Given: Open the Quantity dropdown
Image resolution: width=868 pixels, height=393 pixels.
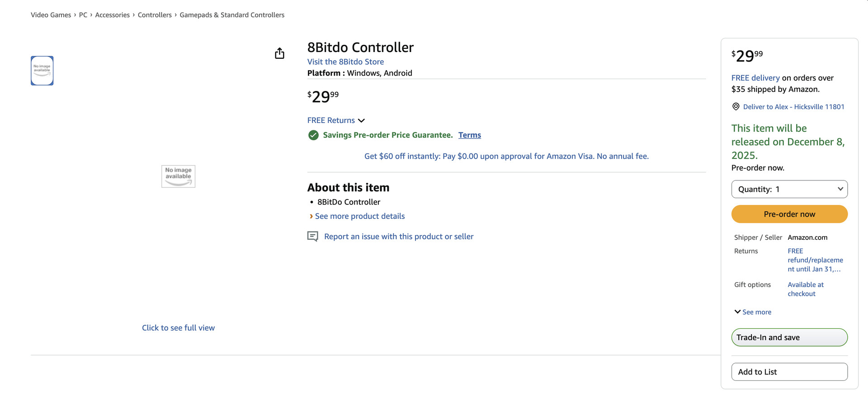Looking at the screenshot, I should point(789,189).
